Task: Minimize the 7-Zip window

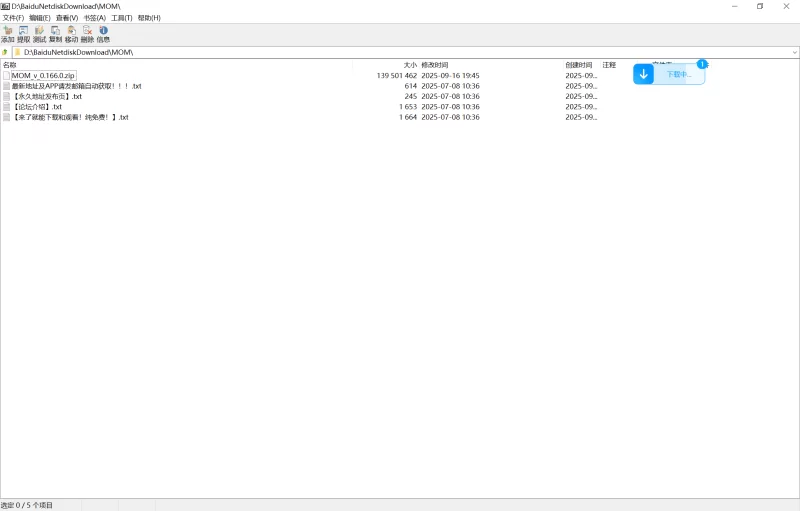Action: point(735,6)
